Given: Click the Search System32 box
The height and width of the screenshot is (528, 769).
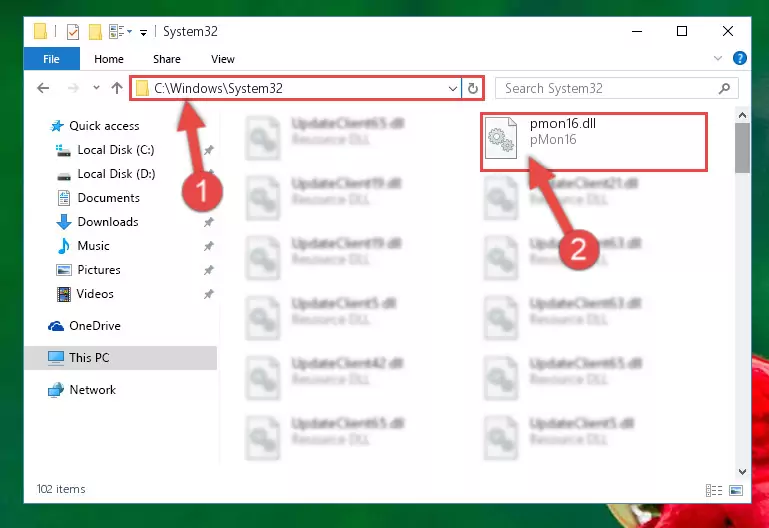Looking at the screenshot, I should coord(616,88).
